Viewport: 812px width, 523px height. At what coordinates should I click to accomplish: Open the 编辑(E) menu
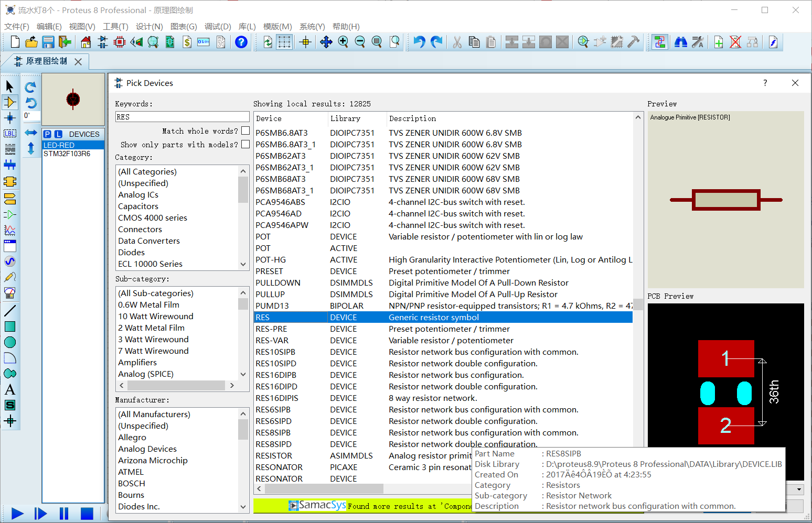(x=49, y=26)
